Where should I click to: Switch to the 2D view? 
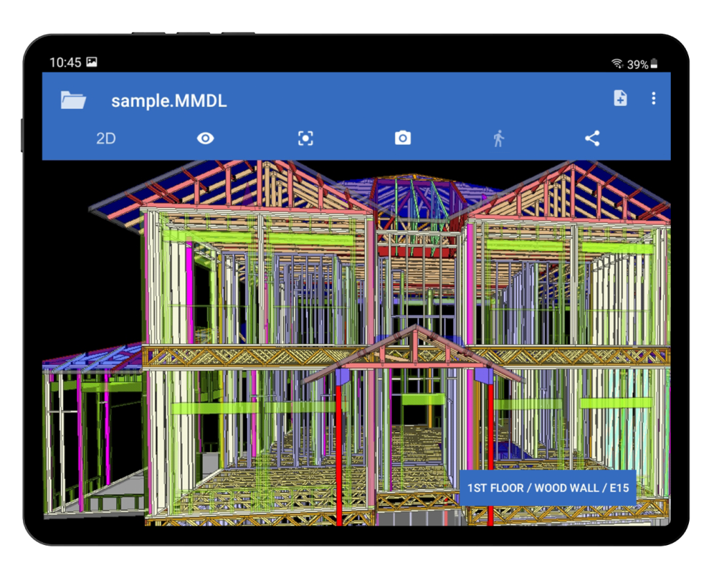(105, 139)
